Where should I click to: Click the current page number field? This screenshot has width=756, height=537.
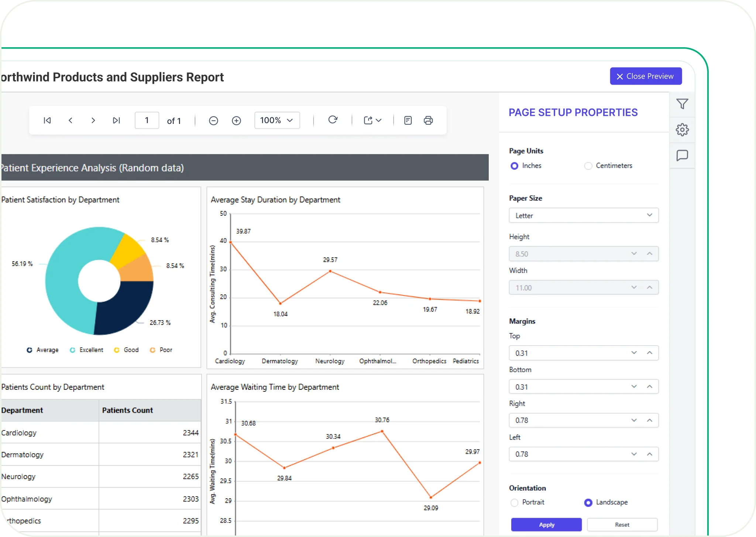147,121
